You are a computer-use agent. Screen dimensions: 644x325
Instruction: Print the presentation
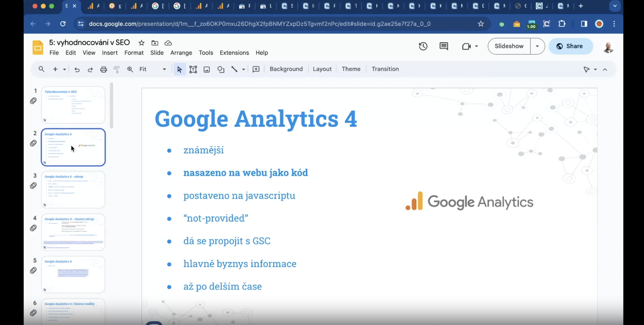tap(104, 69)
